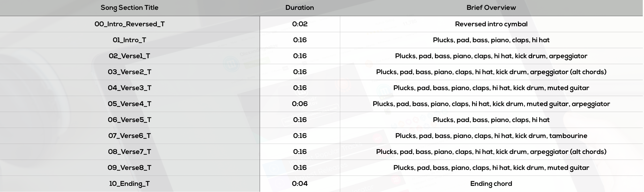This screenshot has width=644, height=192.
Task: Click the Song Section Title column header
Action: tap(130, 8)
